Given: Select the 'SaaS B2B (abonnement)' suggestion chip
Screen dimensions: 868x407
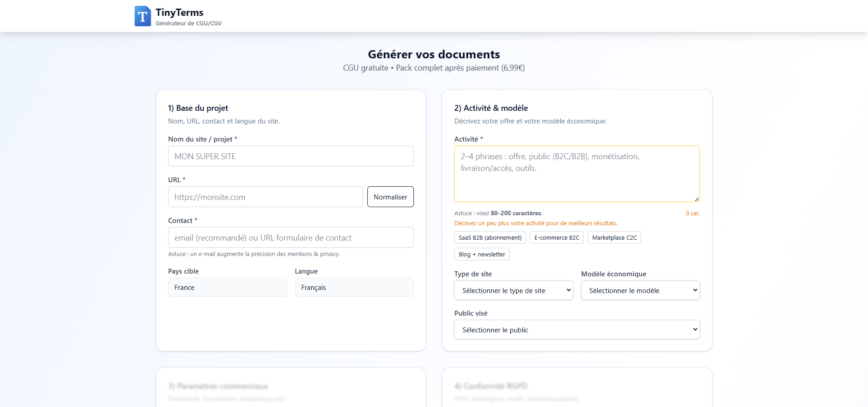Looking at the screenshot, I should pos(489,237).
